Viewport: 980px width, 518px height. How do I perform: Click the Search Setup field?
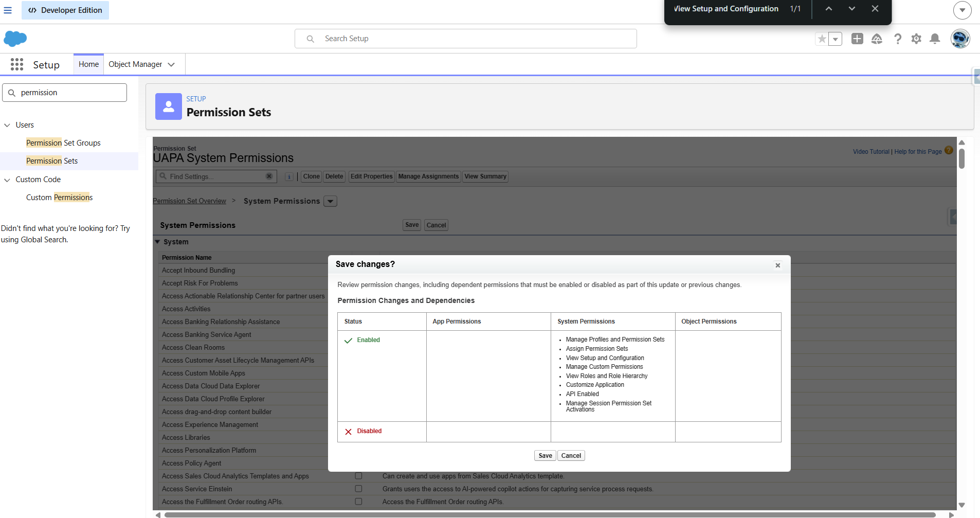(x=465, y=39)
